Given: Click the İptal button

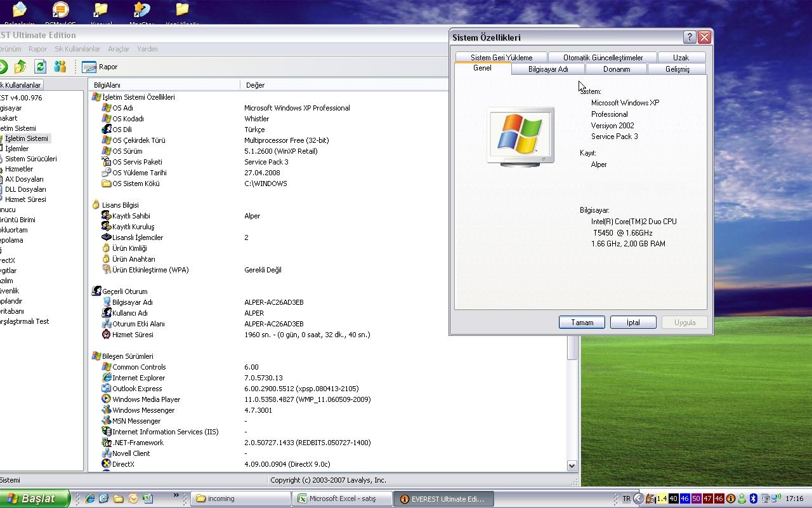Looking at the screenshot, I should click(x=633, y=323).
